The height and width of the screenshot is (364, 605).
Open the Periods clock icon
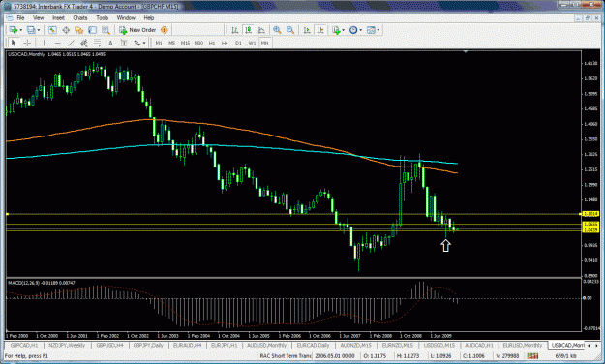click(353, 30)
